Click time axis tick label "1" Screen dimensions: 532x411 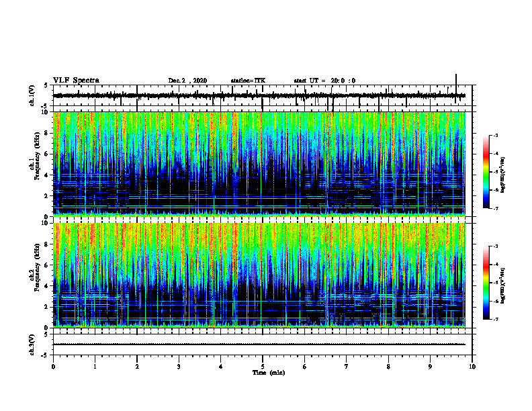[x=95, y=367]
